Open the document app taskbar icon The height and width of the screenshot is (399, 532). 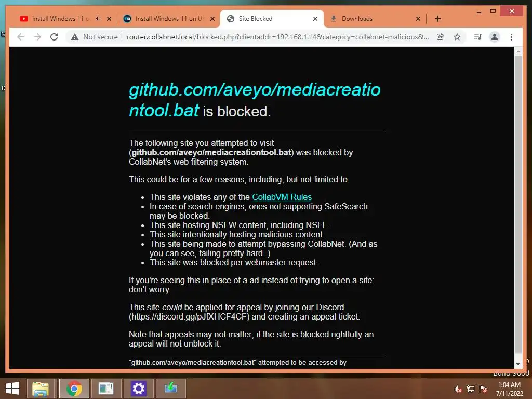106,389
